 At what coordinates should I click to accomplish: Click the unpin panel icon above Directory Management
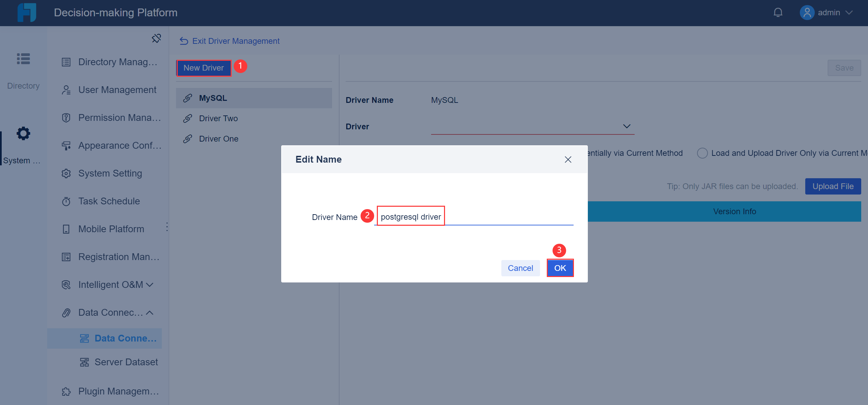[156, 38]
